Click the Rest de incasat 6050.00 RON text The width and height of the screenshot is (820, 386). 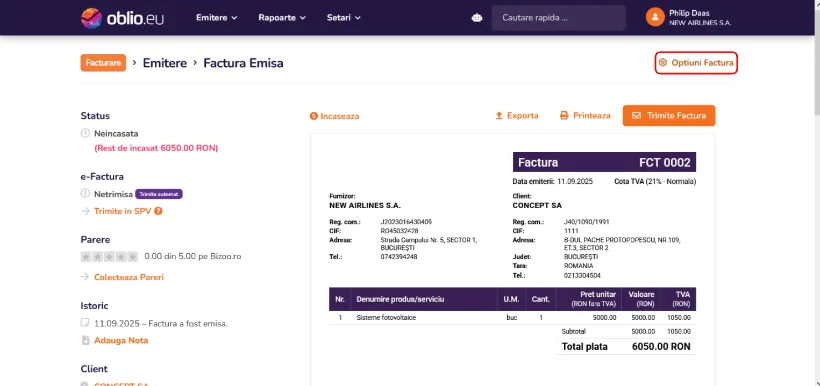coord(156,148)
